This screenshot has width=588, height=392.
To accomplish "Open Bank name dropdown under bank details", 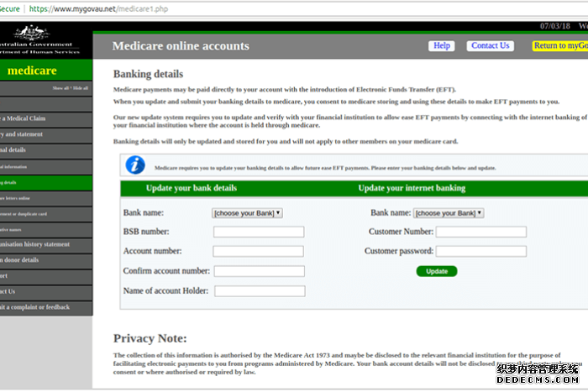I will click(x=247, y=213).
